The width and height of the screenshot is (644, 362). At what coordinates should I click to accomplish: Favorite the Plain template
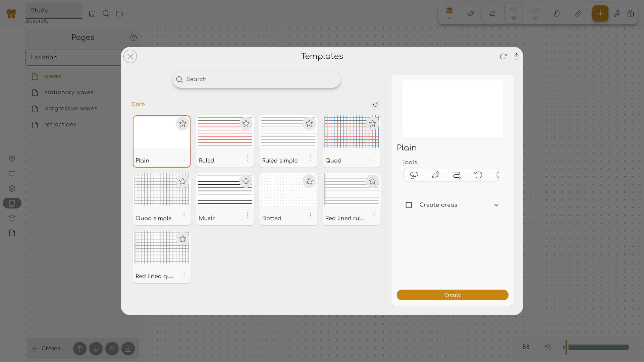(x=182, y=124)
